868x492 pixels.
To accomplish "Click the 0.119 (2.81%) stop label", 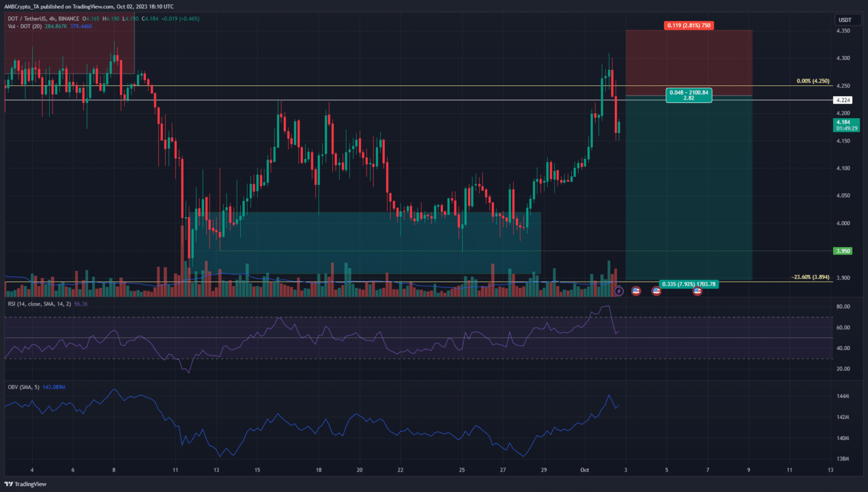I will point(688,25).
